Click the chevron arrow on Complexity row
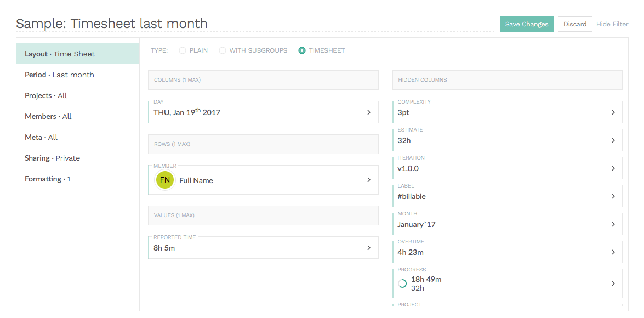Image resolution: width=644 pixels, height=318 pixels. pyautogui.click(x=613, y=112)
